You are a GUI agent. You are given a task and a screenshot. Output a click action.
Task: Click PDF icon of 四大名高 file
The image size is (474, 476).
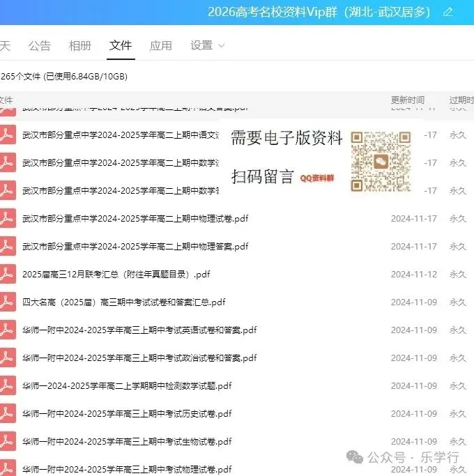click(7, 302)
